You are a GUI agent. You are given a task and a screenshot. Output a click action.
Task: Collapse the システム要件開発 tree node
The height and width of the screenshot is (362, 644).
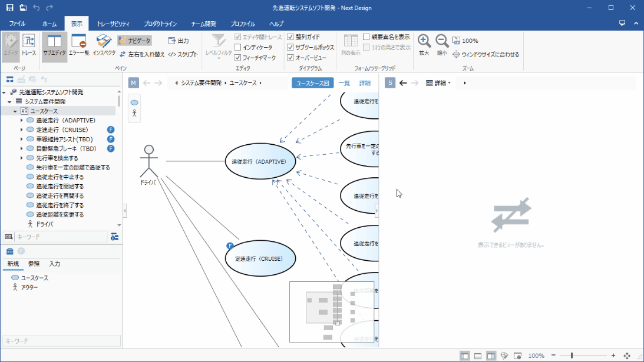click(x=9, y=102)
